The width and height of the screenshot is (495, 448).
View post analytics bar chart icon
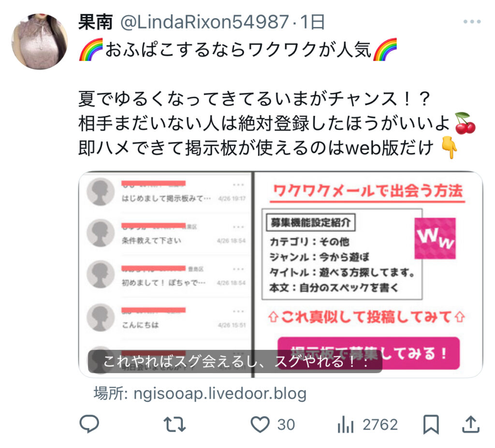[346, 424]
